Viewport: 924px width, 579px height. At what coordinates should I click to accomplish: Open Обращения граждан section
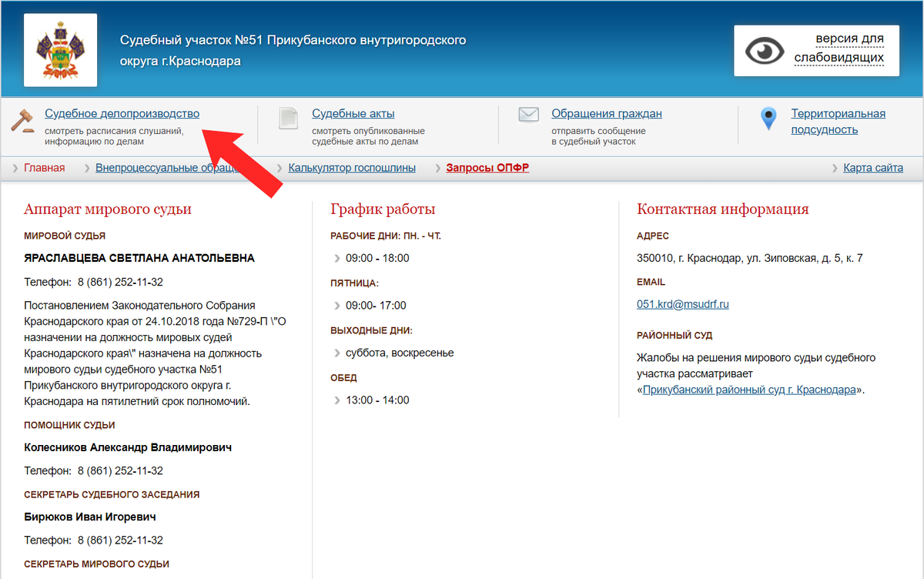coord(607,114)
